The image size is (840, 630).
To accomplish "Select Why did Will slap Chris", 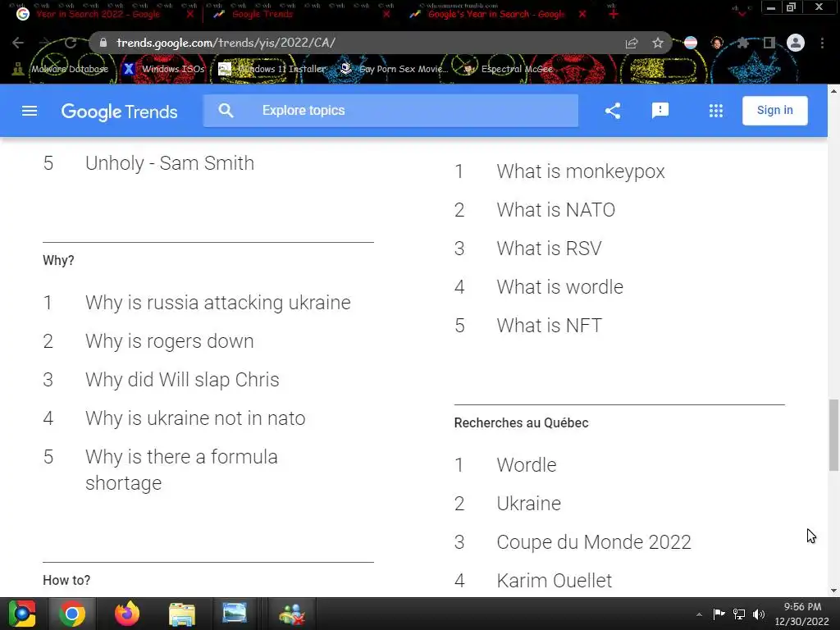I will [x=182, y=379].
